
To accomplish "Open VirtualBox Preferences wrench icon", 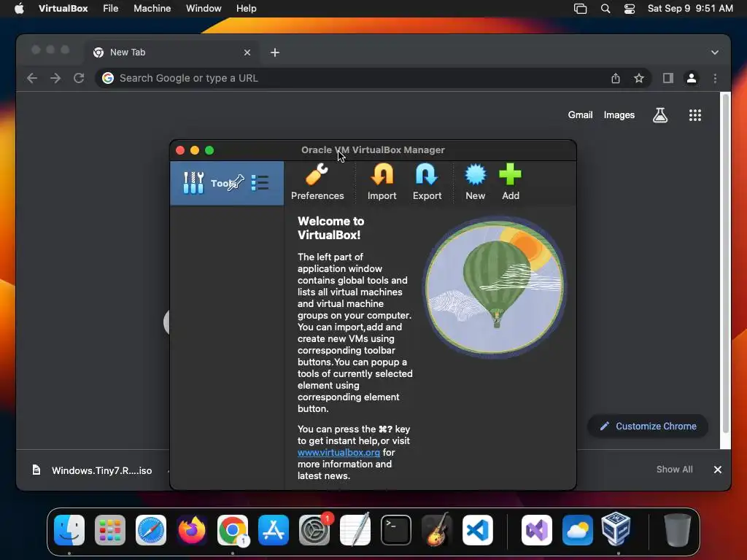I will (317, 174).
